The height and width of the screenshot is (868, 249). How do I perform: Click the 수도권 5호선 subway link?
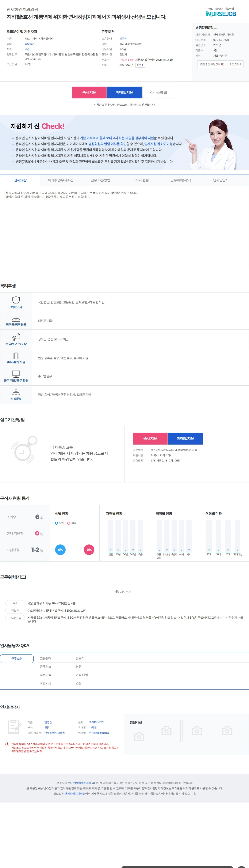click(127, 60)
